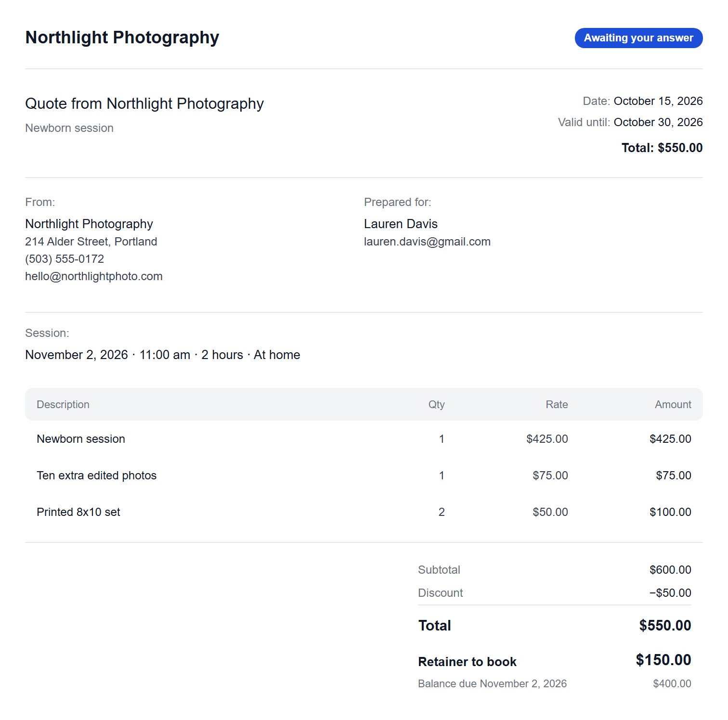Click the "Retainer to book" label
This screenshot has width=728, height=720.
coord(467,662)
